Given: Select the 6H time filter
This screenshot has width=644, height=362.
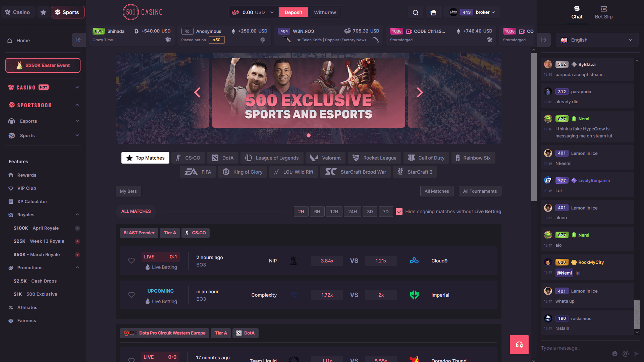Looking at the screenshot, I should pyautogui.click(x=317, y=212).
